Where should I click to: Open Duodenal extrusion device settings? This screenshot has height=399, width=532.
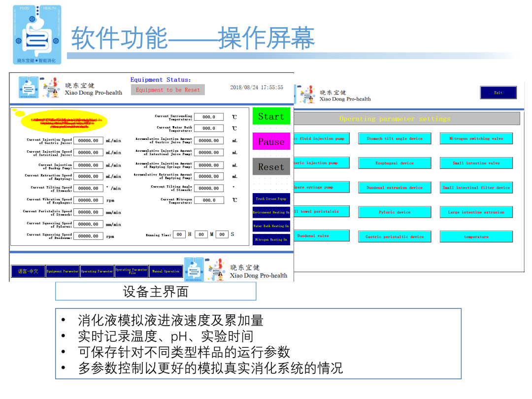[x=395, y=187]
